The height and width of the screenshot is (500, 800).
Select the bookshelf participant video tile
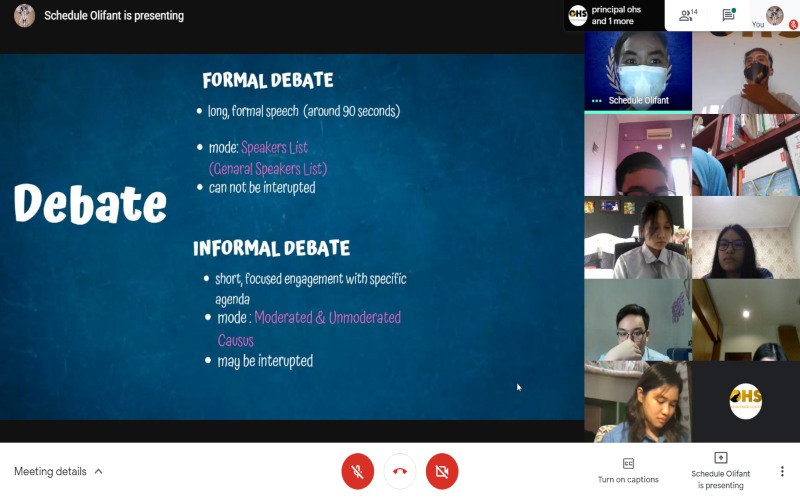(x=746, y=155)
